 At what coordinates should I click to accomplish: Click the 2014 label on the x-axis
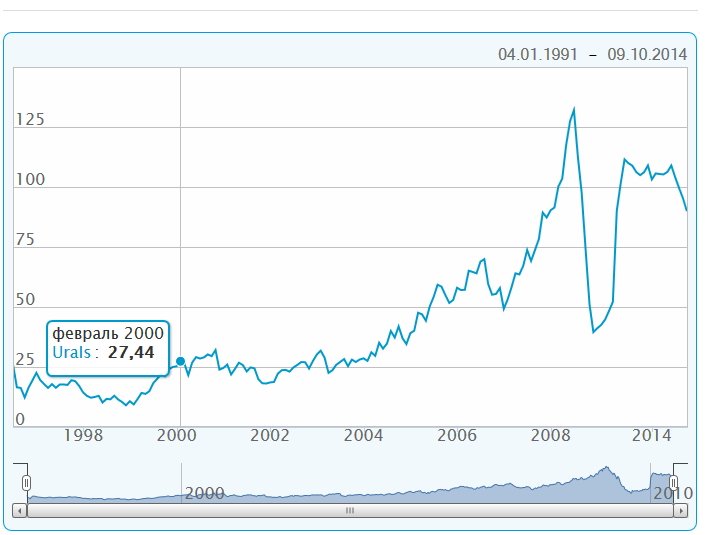click(x=651, y=435)
